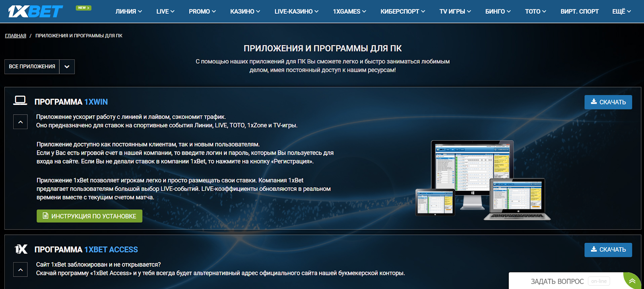Open the PROMO menu

(x=202, y=12)
